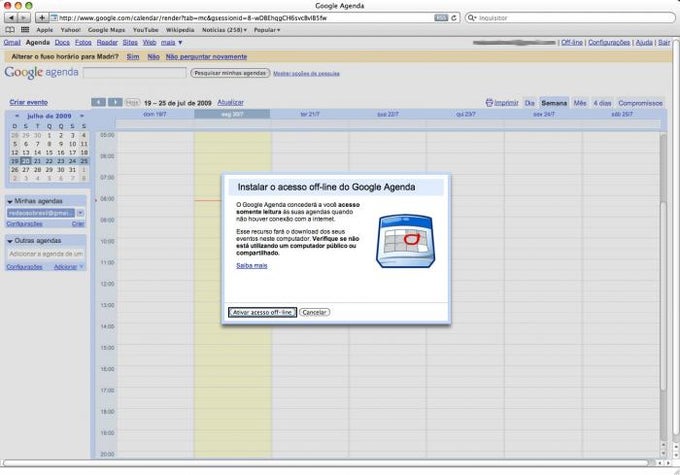Open the Ajuda link

(x=644, y=43)
